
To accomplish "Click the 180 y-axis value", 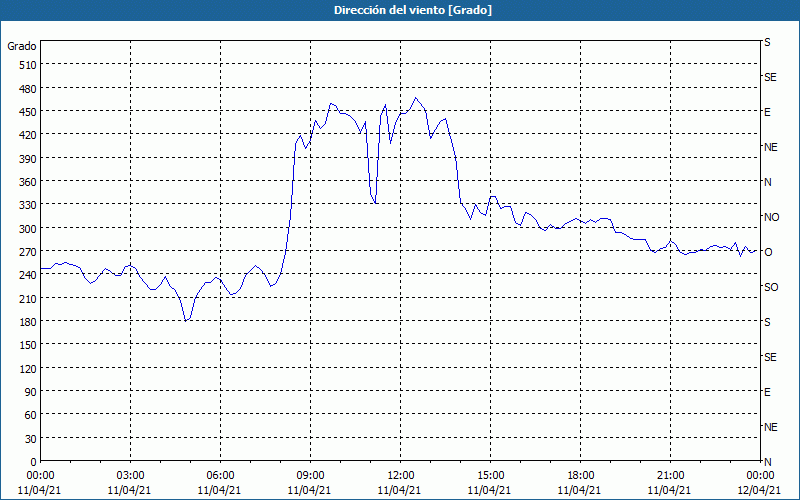I will click(29, 321).
